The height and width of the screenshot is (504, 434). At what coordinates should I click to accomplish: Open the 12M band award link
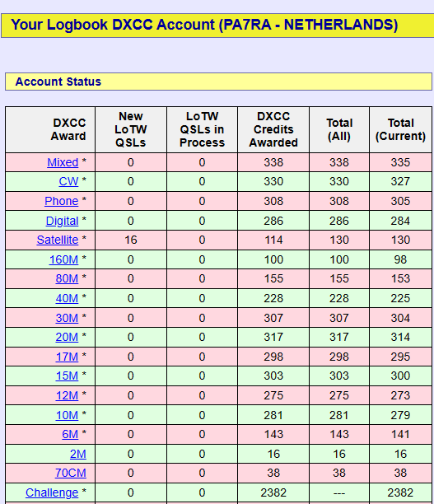pos(67,395)
